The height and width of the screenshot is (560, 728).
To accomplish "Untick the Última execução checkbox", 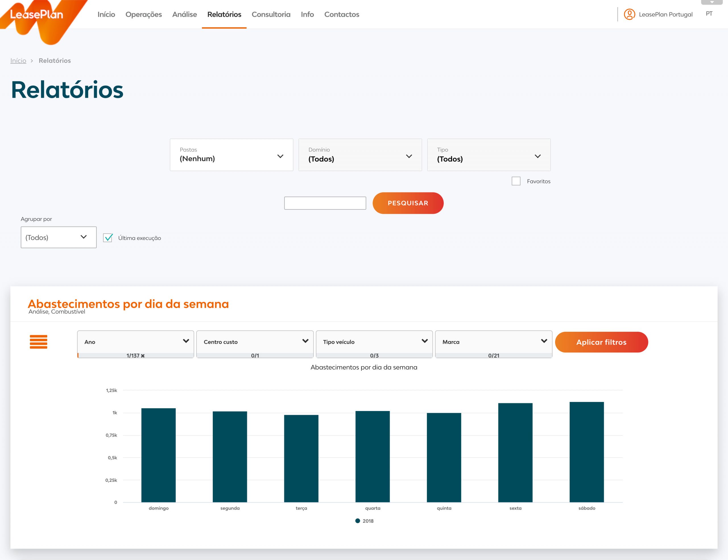I will 108,238.
